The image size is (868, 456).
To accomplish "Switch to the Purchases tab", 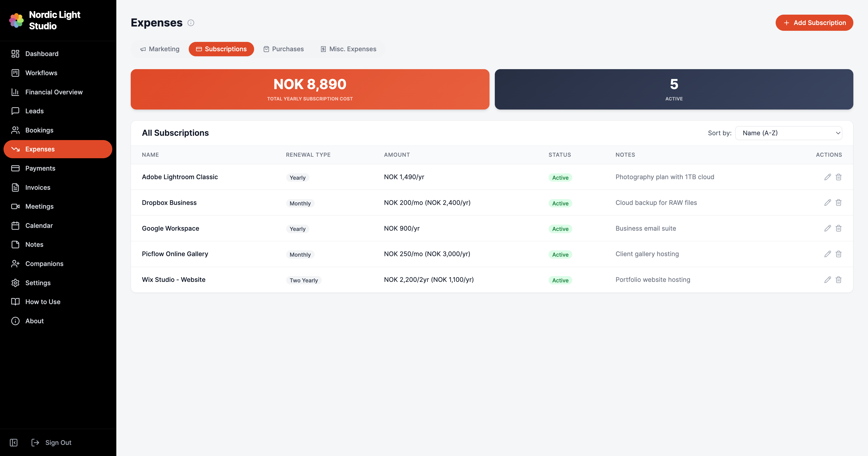I will (x=283, y=49).
